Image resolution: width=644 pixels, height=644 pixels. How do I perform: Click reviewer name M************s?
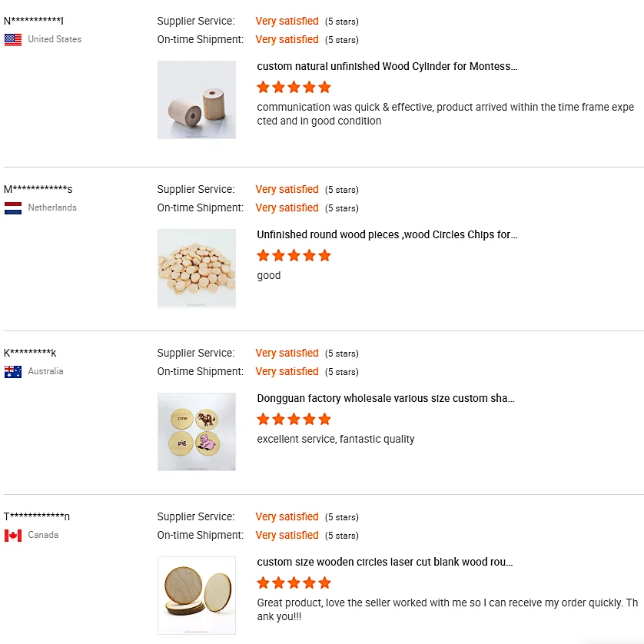38,189
